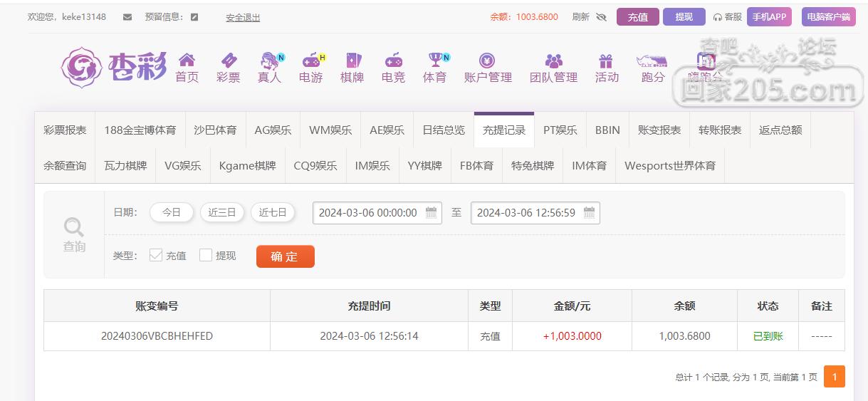The width and height of the screenshot is (868, 401).
Task: Select the 电游 game controller icon
Action: pos(311,61)
